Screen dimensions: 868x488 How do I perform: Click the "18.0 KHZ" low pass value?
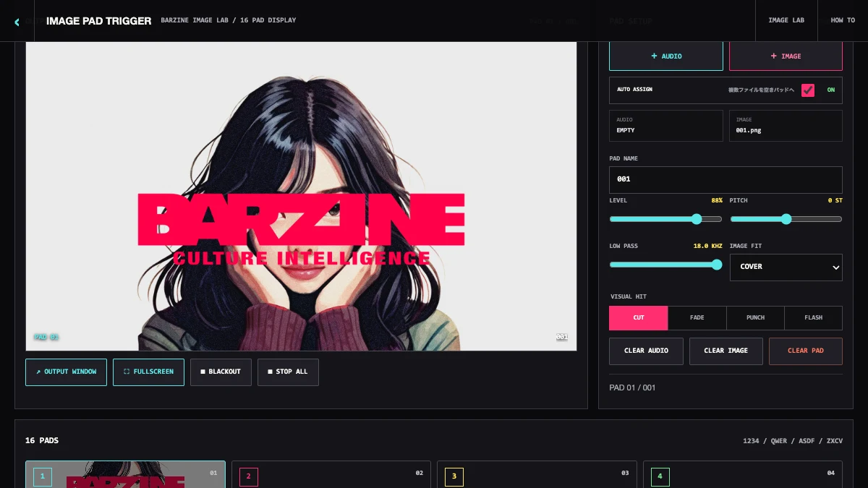pyautogui.click(x=708, y=246)
